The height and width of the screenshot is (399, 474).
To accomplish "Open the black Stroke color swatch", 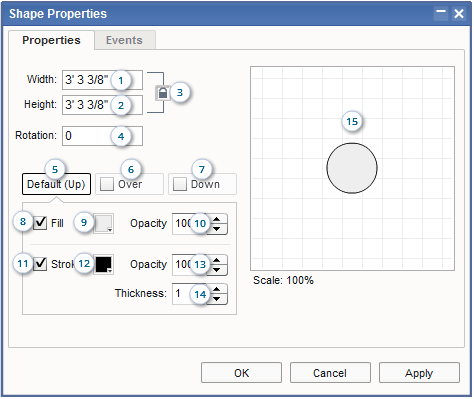I will click(104, 265).
